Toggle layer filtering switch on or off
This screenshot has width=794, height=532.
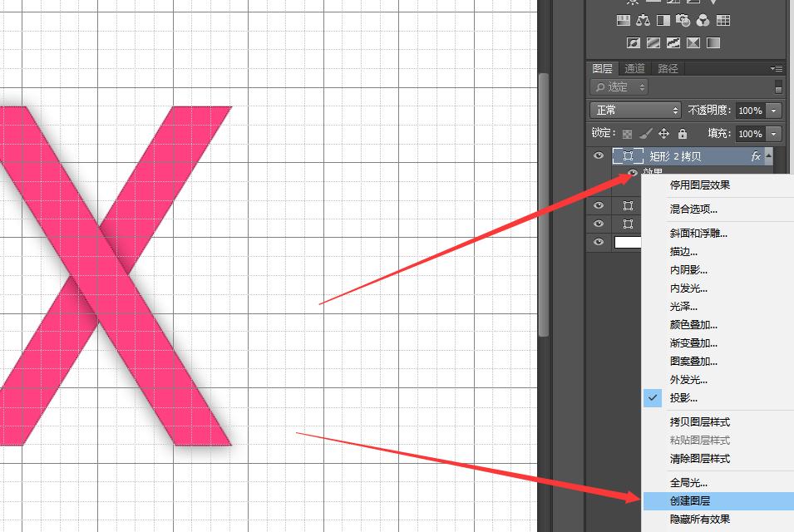point(778,87)
